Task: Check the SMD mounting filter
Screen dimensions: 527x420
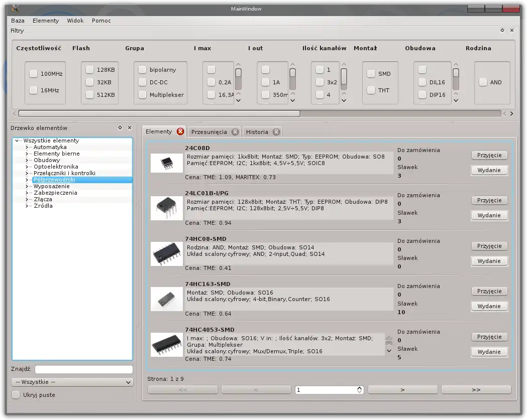Action: point(371,74)
